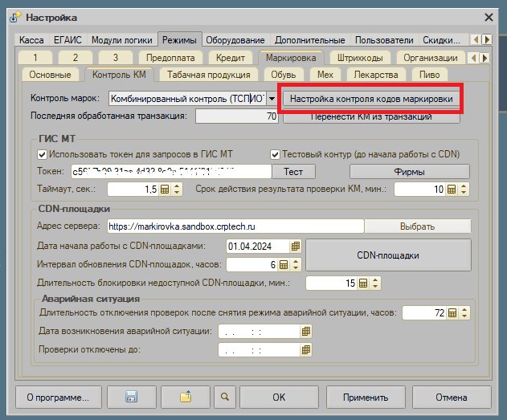This screenshot has height=420, width=507.
Task: Switch to the Пользователи tab
Action: tap(384, 40)
